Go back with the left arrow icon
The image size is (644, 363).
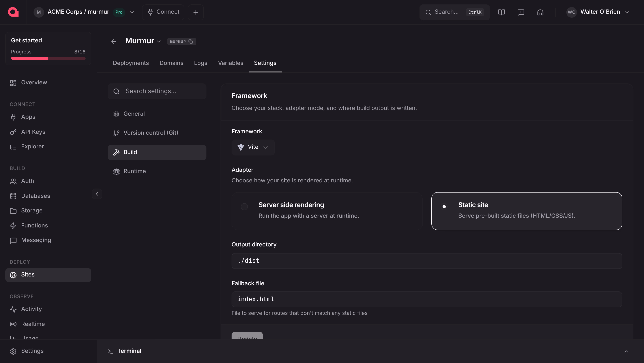point(114,41)
